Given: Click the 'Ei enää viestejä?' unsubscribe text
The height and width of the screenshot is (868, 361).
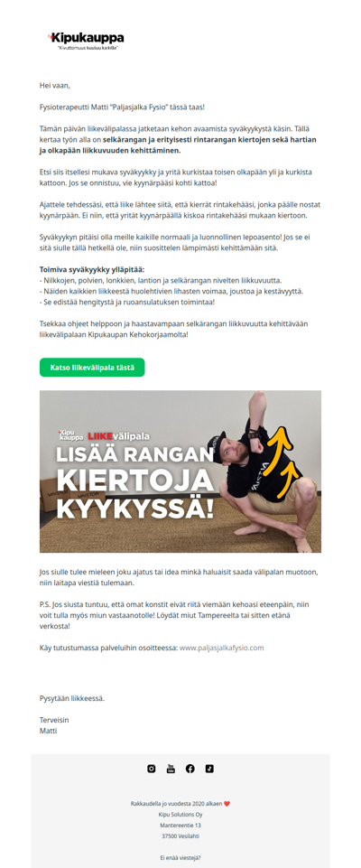Looking at the screenshot, I should click(180, 857).
